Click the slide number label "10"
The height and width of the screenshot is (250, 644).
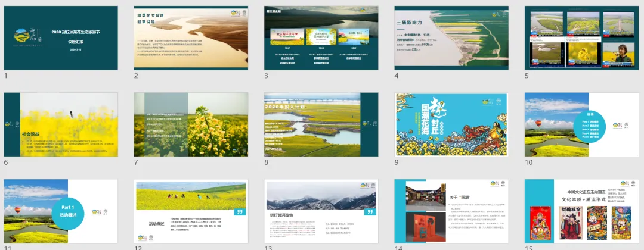tap(528, 162)
